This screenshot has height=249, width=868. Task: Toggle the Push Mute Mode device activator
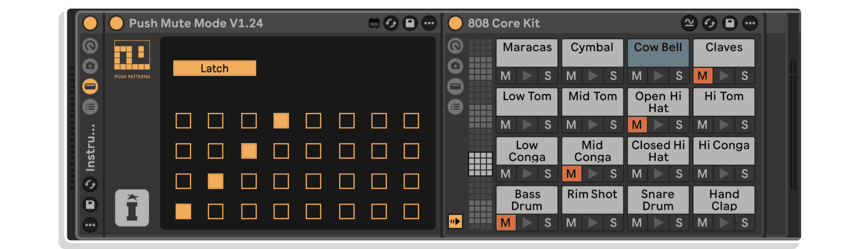pyautogui.click(x=117, y=23)
